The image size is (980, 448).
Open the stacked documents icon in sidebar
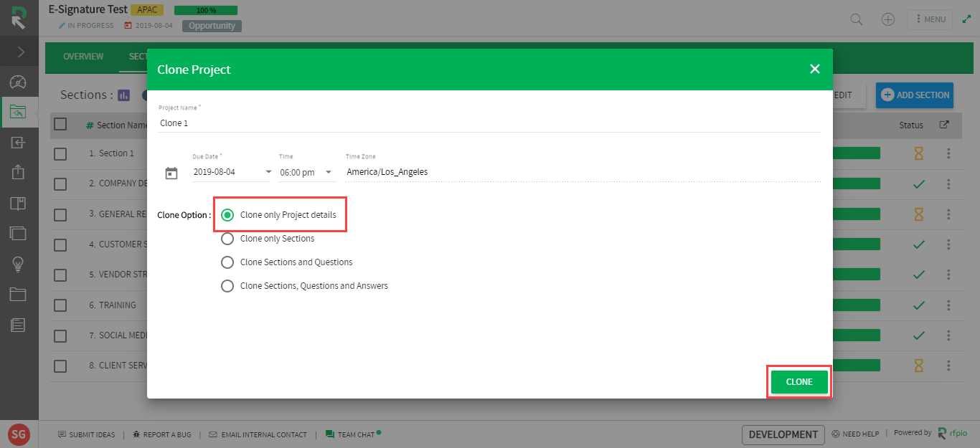tap(19, 234)
